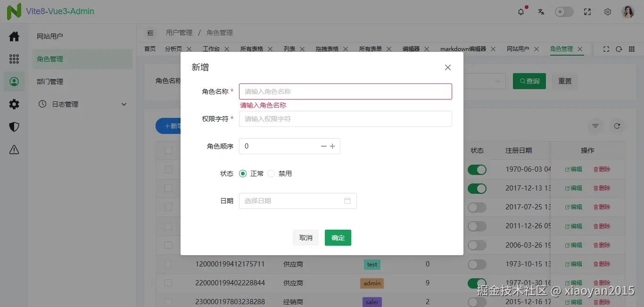Open the header settings gear

[x=608, y=12]
